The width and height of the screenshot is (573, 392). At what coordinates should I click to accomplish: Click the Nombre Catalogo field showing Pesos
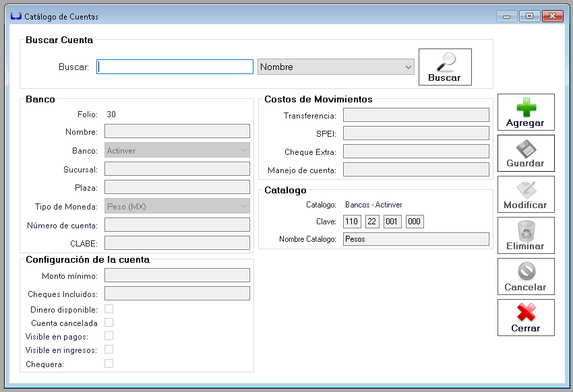pyautogui.click(x=416, y=239)
